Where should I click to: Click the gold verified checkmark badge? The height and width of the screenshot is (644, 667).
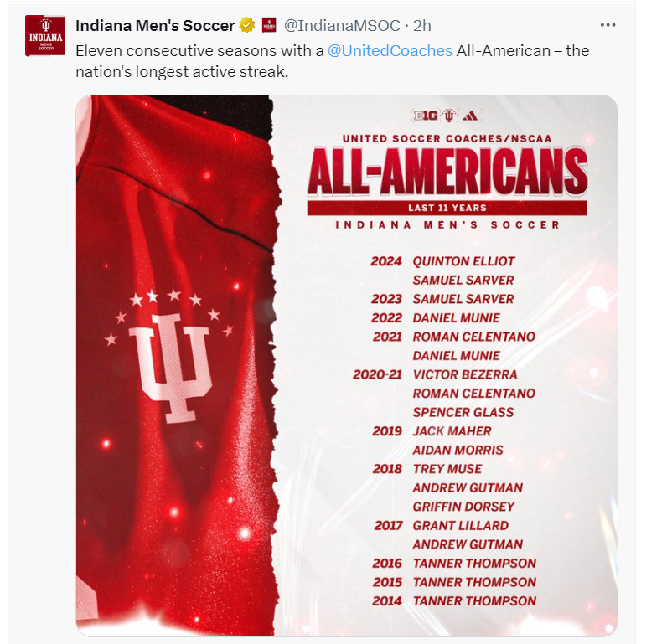(247, 26)
